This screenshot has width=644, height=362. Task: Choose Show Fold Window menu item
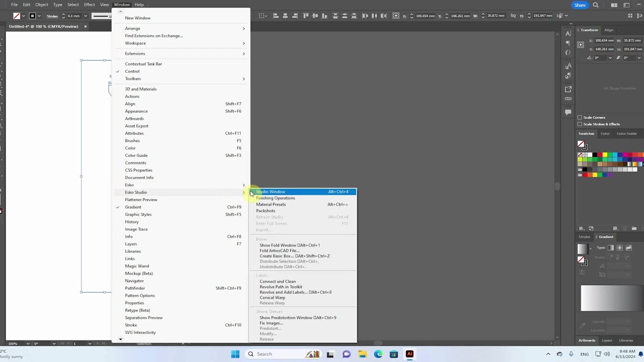click(x=303, y=245)
